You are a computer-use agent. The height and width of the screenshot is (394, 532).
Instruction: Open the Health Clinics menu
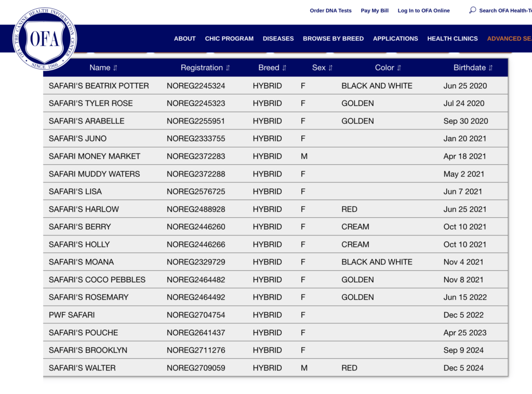click(453, 38)
